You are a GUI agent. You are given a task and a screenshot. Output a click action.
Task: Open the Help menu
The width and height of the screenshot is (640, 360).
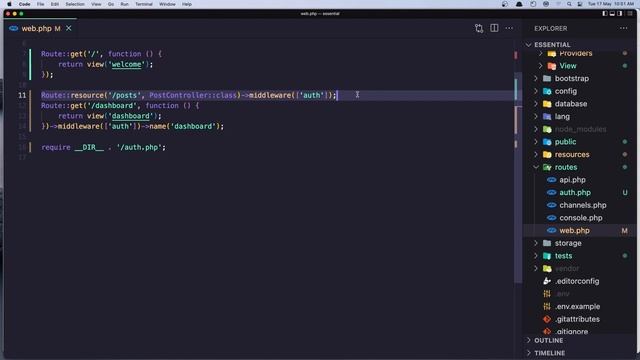[187, 4]
